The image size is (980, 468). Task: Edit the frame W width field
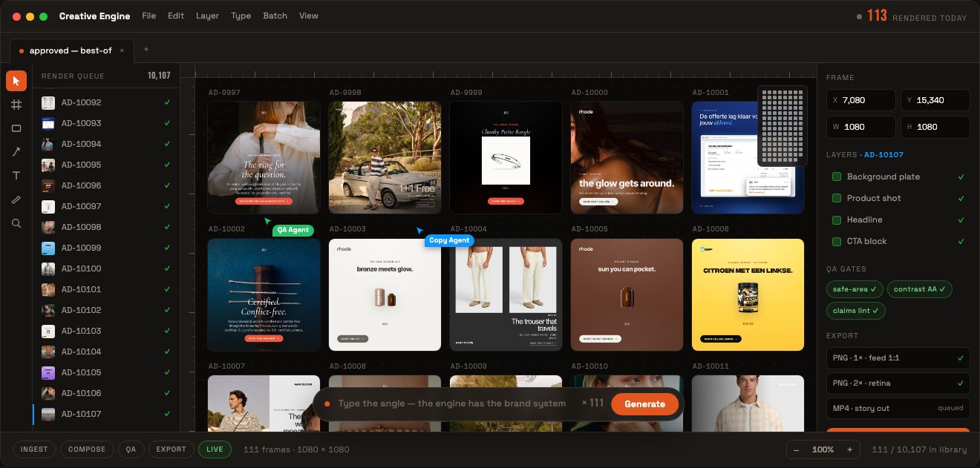click(861, 127)
